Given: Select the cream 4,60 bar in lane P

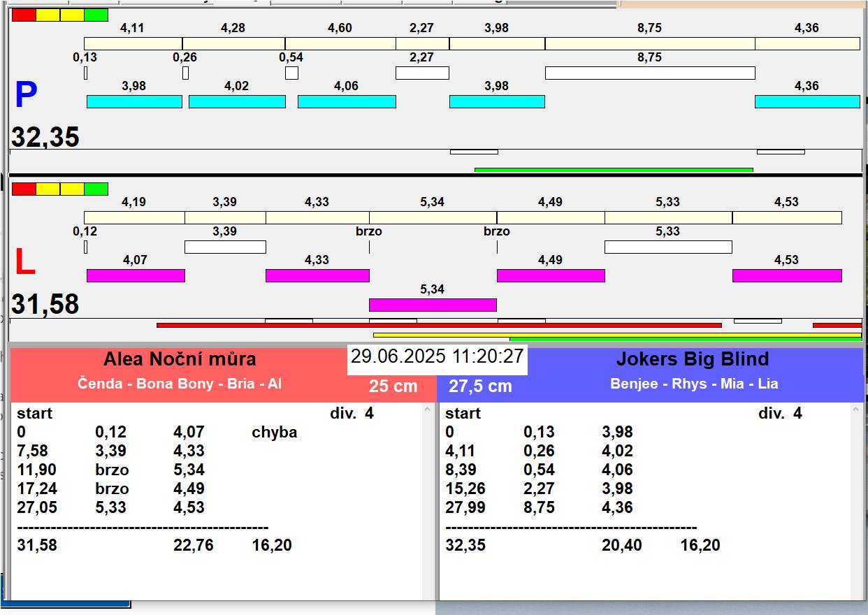Looking at the screenshot, I should (x=340, y=43).
